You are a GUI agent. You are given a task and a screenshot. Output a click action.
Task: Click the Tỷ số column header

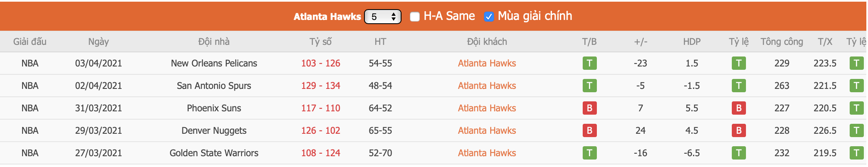[320, 42]
